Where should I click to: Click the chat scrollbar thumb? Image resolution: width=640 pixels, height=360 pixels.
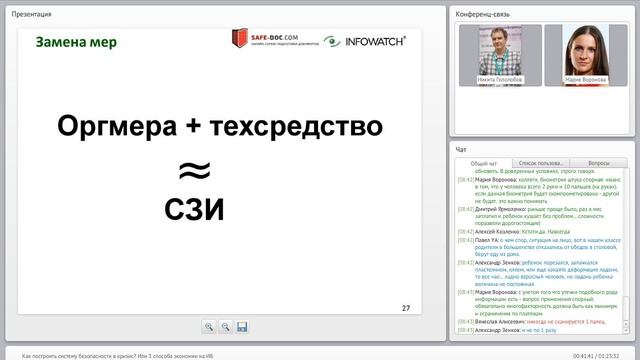(x=626, y=308)
